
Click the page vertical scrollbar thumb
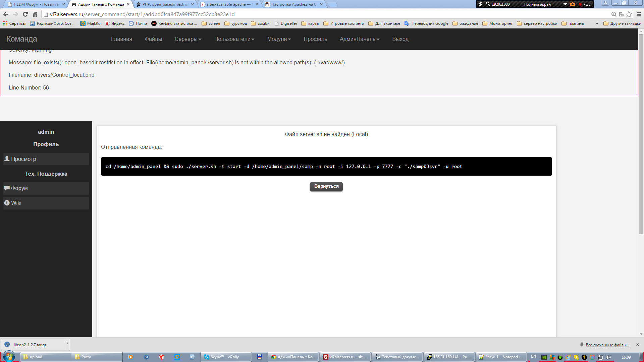(641, 134)
